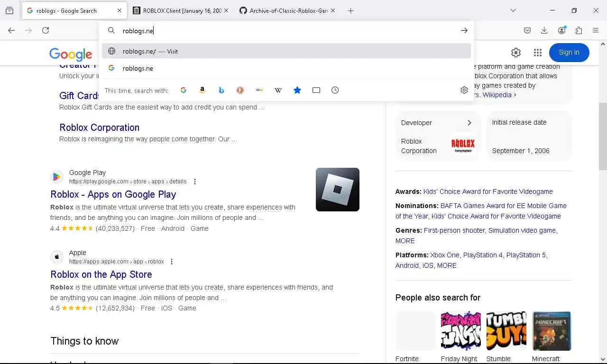
Task: Open the Extensions panel
Action: tap(579, 30)
